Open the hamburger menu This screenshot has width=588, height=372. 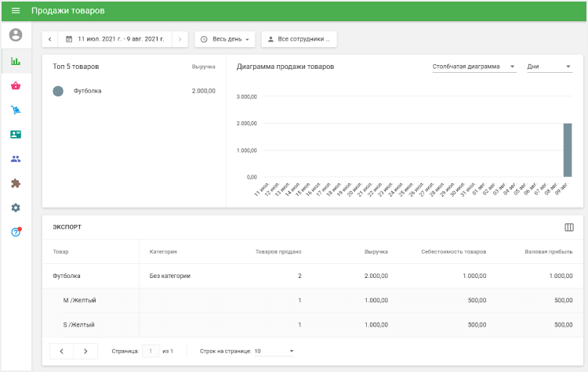[x=16, y=10]
